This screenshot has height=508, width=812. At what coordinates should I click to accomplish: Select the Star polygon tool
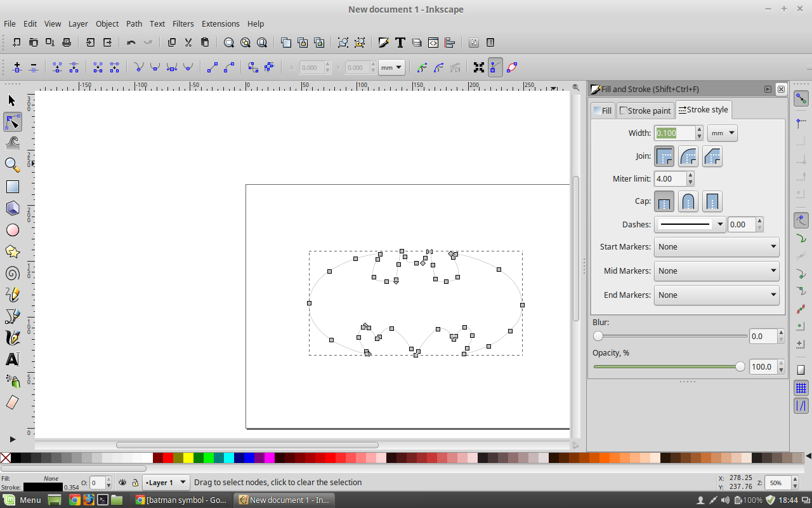point(12,251)
